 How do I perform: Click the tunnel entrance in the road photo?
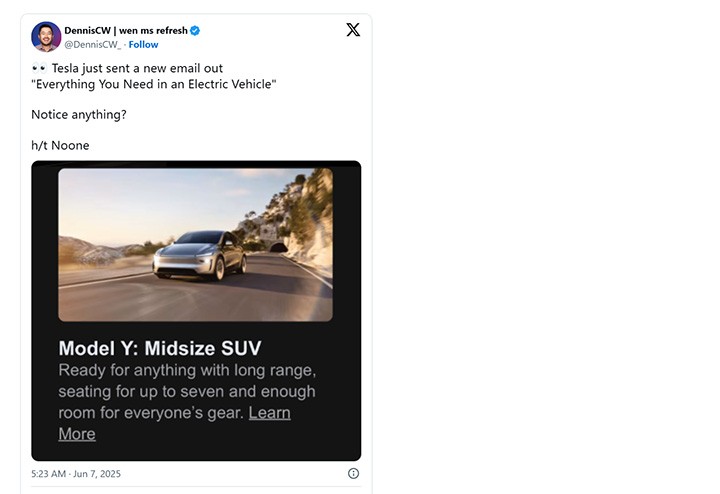tap(278, 247)
